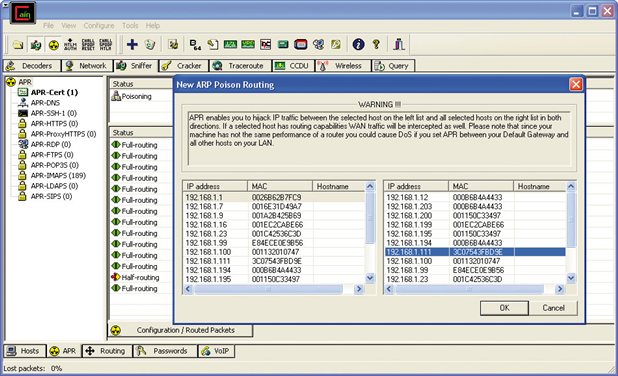Click the recycle bin Remove from list icon
The width and height of the screenshot is (618, 376).
150,45
